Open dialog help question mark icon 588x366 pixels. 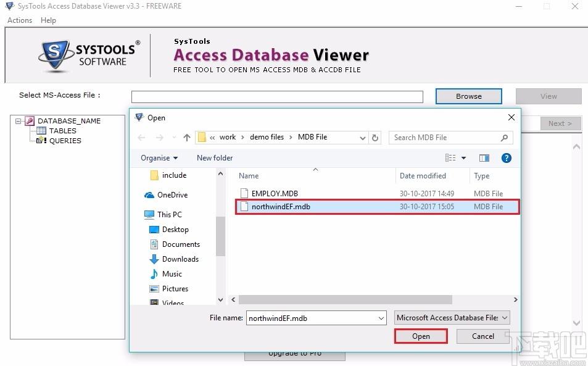coord(507,158)
